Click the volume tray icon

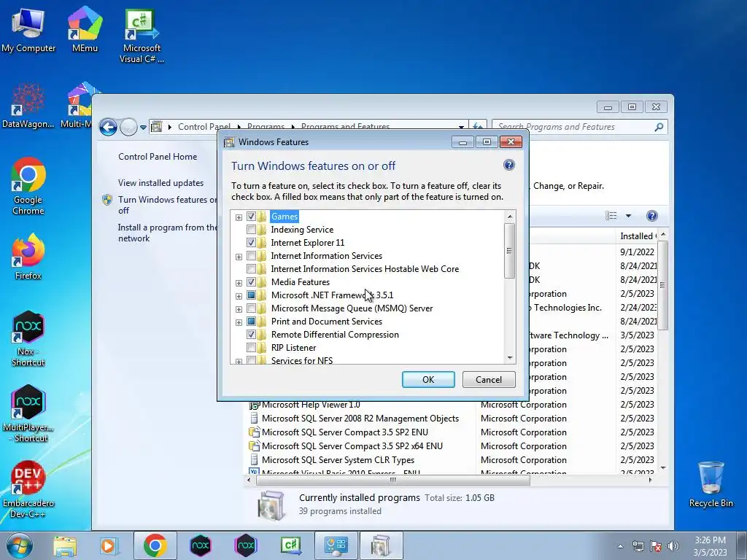tap(673, 546)
